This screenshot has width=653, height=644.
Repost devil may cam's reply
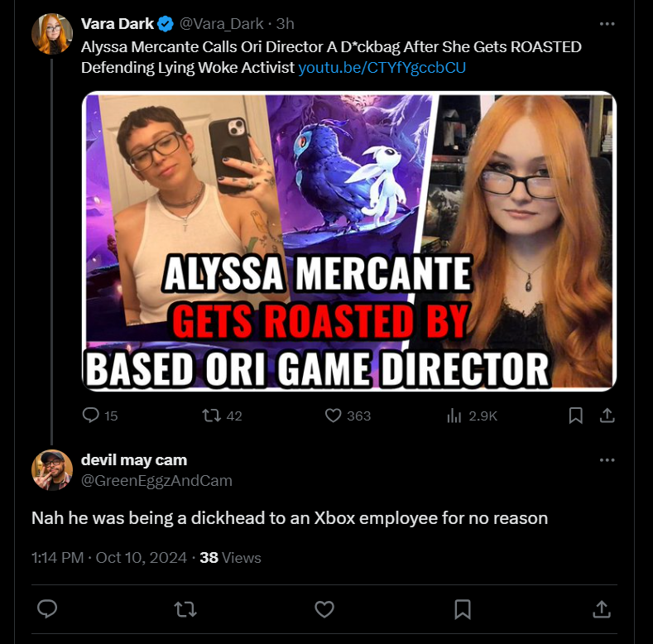click(185, 609)
